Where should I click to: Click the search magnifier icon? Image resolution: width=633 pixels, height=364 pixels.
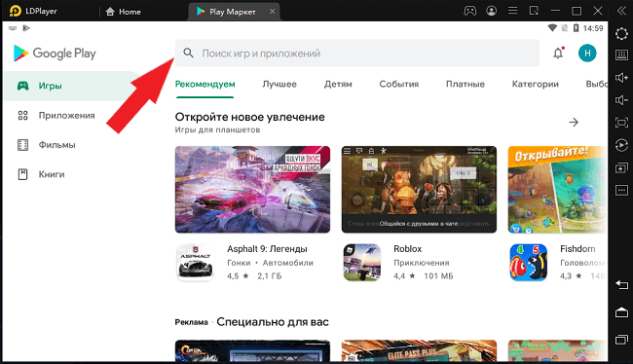click(188, 53)
